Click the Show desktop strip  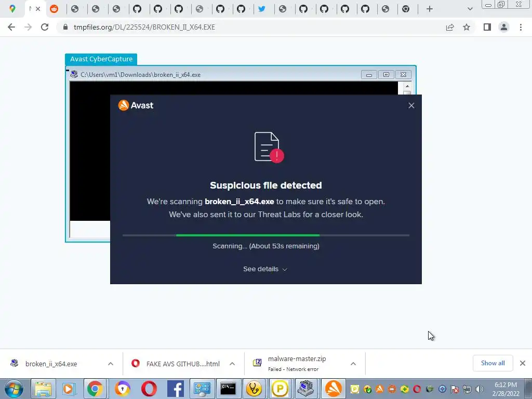(528, 389)
